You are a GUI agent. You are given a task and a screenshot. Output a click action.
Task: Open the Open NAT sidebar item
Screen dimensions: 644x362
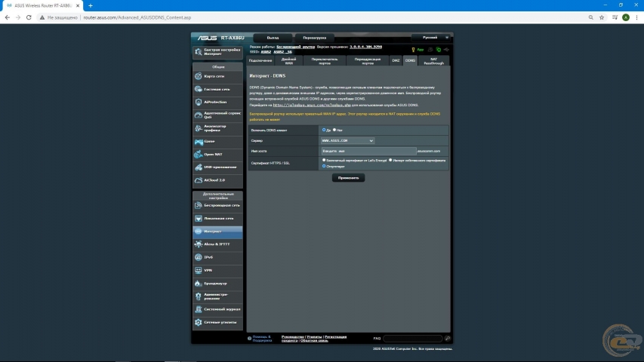click(x=217, y=155)
